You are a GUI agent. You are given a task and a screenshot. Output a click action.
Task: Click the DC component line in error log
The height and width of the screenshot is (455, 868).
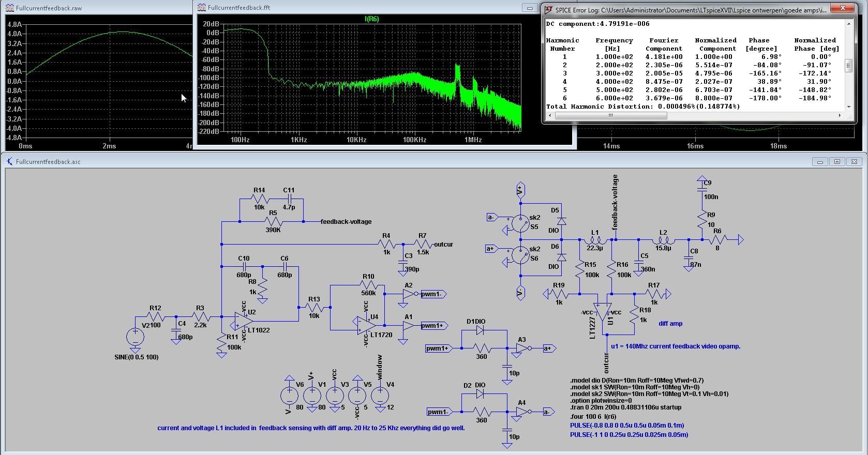point(598,24)
